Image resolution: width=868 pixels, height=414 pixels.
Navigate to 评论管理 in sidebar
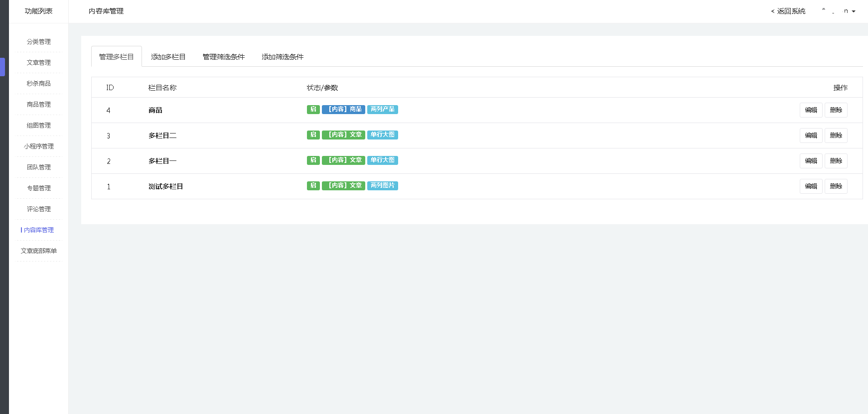(x=39, y=209)
